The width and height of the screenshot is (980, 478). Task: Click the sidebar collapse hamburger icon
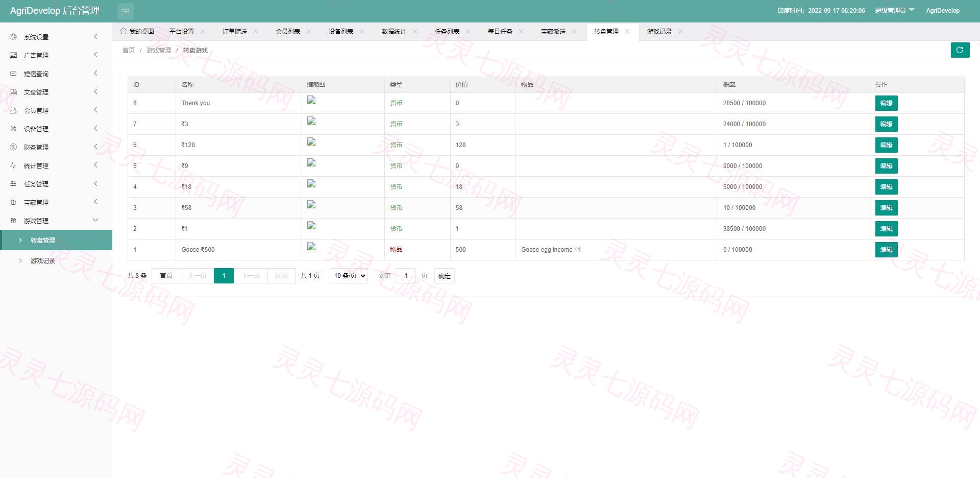tap(126, 11)
